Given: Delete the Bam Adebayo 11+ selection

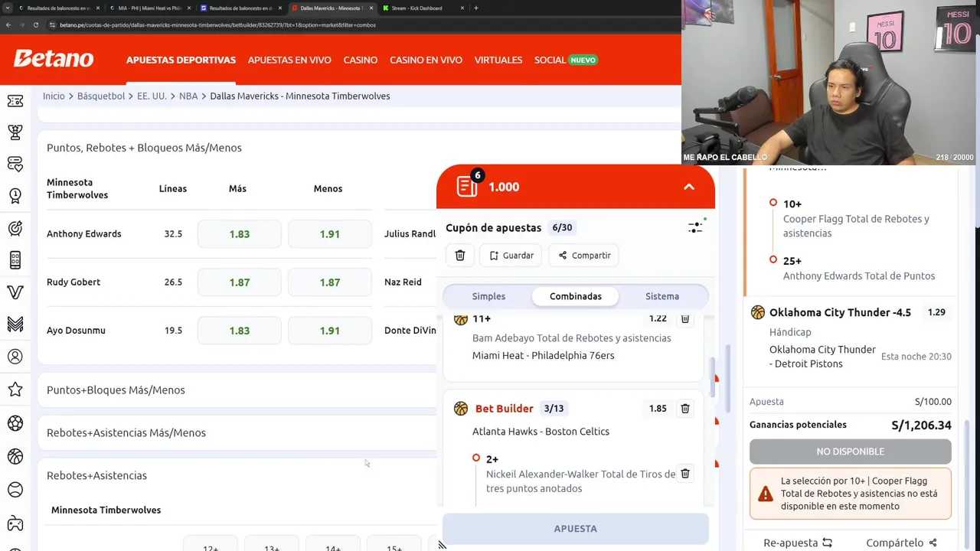Looking at the screenshot, I should pos(685,318).
